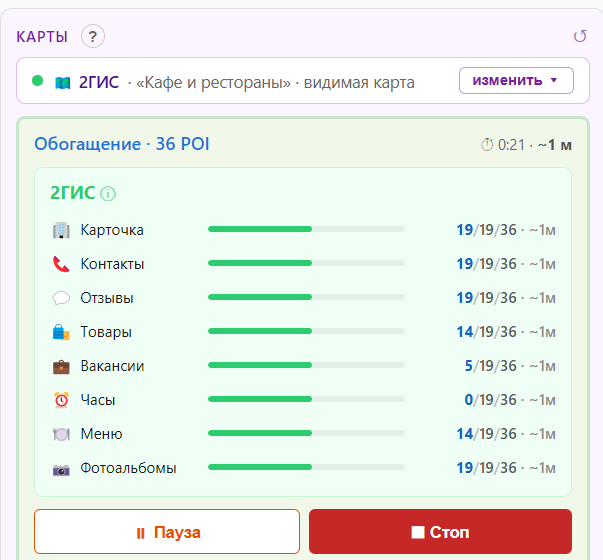This screenshot has height=560, width=603.
Task: Click the green status dot beside 2ГИС
Action: point(37,81)
